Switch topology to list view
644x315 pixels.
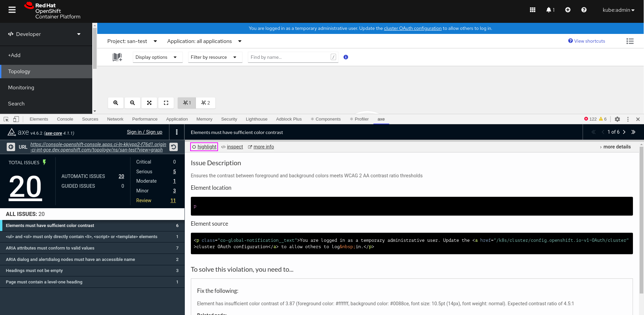[630, 41]
